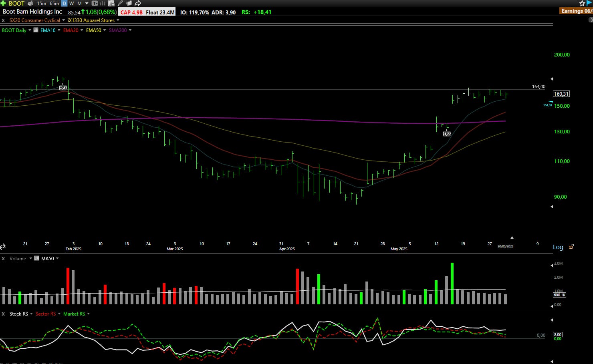Open the Volume indicator dropdown
The image size is (593, 364).
(x=30, y=259)
